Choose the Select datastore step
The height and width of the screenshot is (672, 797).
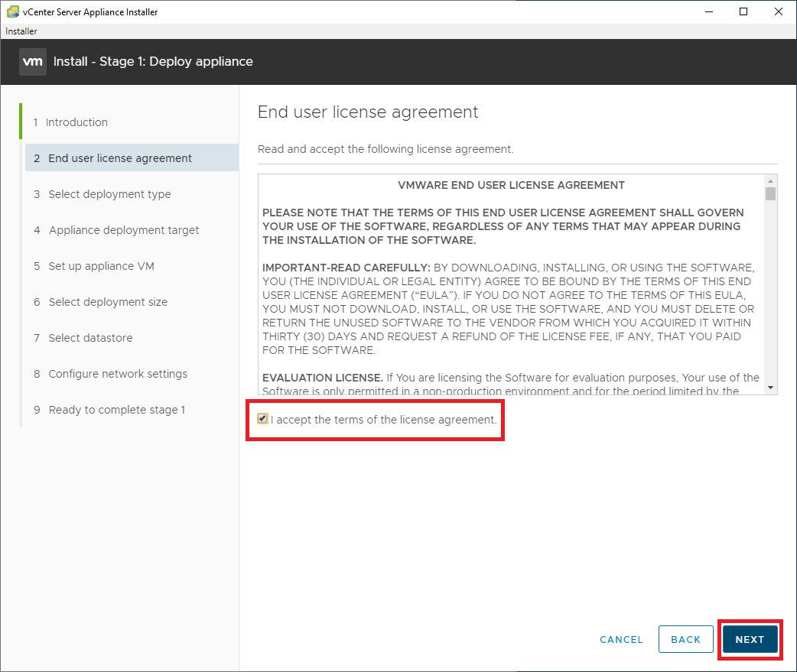(x=90, y=338)
